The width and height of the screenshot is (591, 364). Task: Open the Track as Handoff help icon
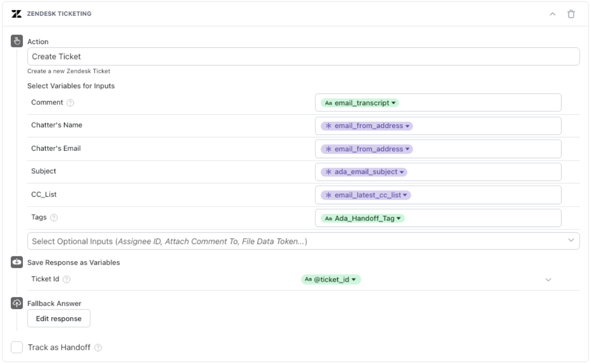[x=98, y=348]
